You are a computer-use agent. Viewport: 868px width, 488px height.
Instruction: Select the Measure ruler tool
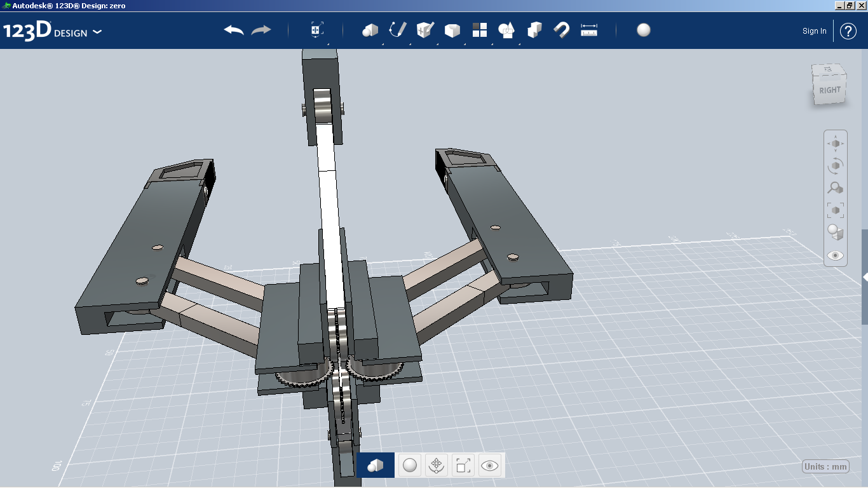590,30
